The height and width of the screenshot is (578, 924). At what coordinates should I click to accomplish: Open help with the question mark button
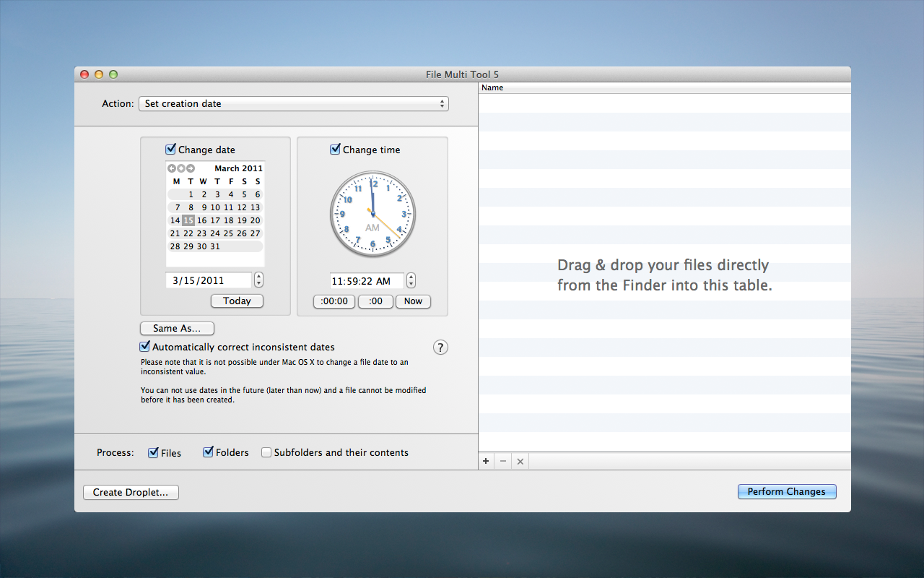tap(440, 348)
